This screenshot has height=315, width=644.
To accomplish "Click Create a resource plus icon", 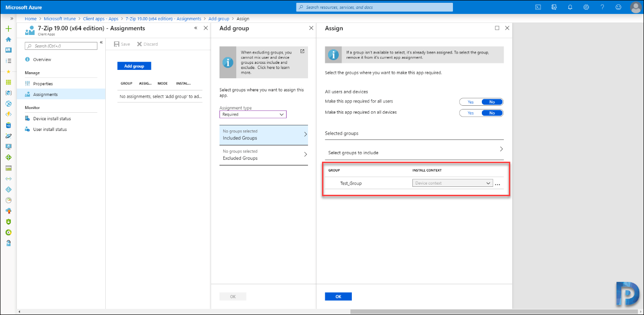I will [8, 28].
